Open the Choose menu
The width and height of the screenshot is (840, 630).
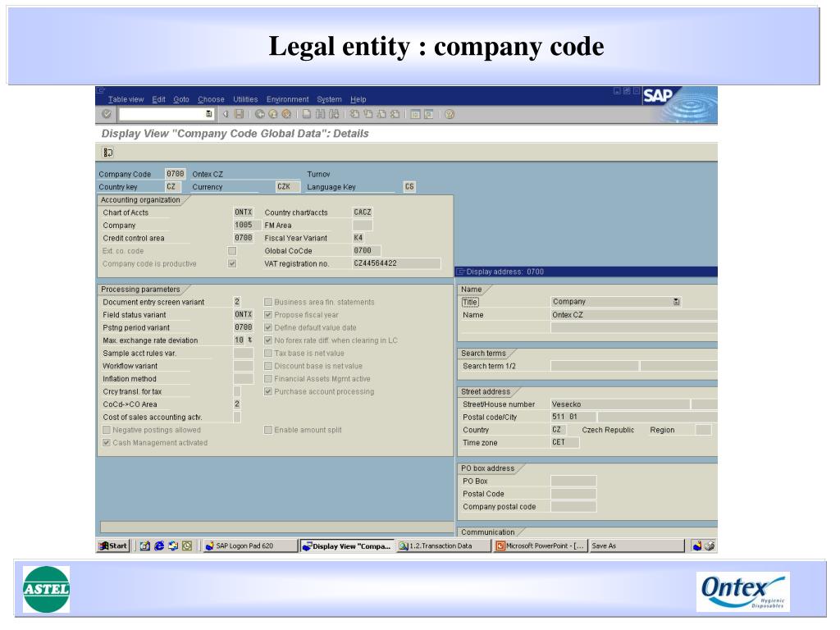pyautogui.click(x=211, y=99)
